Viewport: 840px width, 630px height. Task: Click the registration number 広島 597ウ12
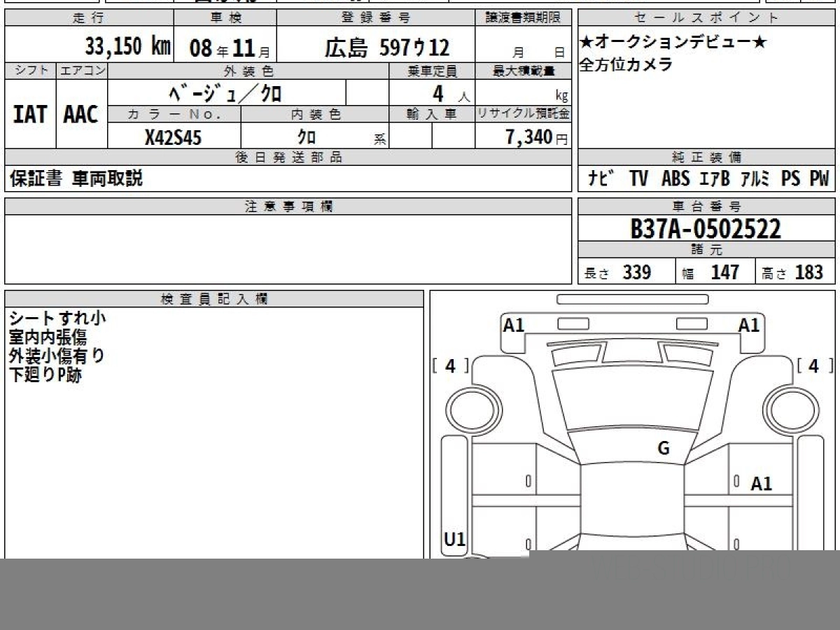386,48
